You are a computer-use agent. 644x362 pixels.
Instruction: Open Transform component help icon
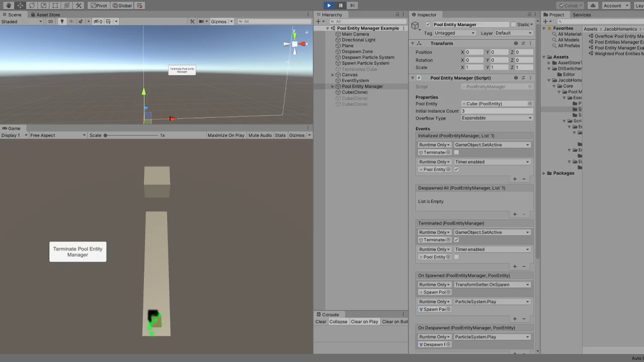pos(516,43)
